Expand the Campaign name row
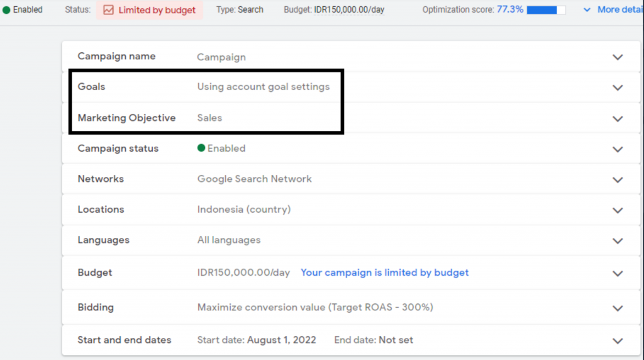The width and height of the screenshot is (644, 360). tap(618, 57)
